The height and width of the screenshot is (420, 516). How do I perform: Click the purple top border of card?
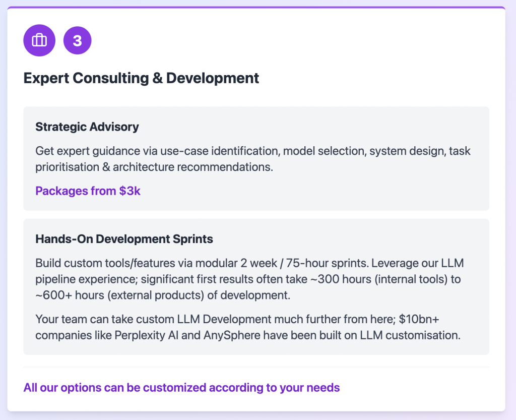[256, 8]
